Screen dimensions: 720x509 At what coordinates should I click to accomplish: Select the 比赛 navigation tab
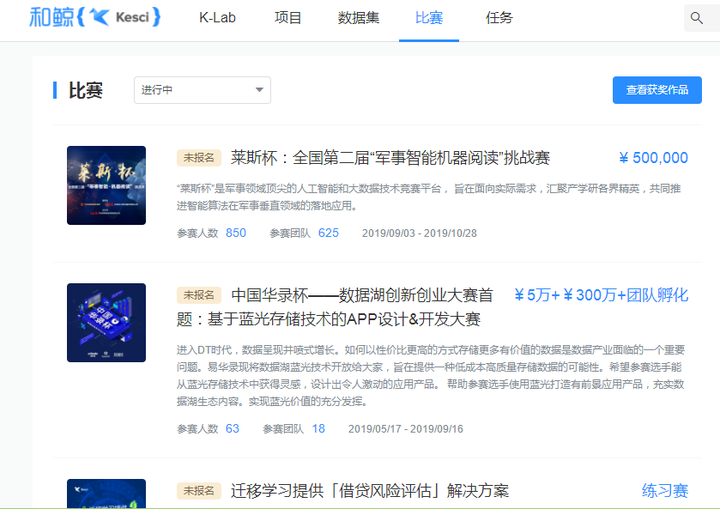(x=429, y=17)
